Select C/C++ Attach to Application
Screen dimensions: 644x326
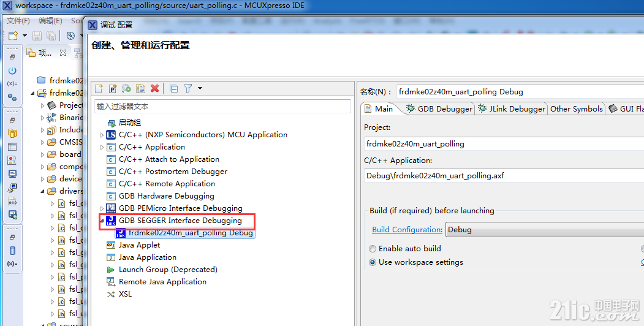click(x=169, y=159)
